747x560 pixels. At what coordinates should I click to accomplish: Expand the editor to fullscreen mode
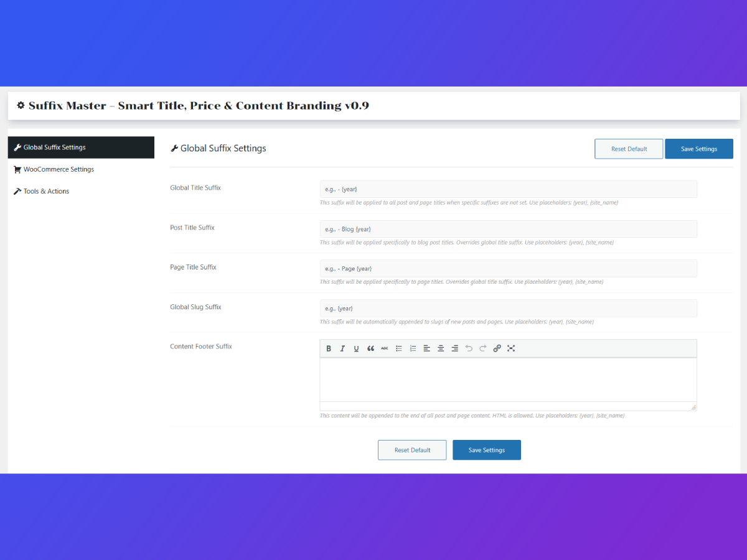point(511,348)
